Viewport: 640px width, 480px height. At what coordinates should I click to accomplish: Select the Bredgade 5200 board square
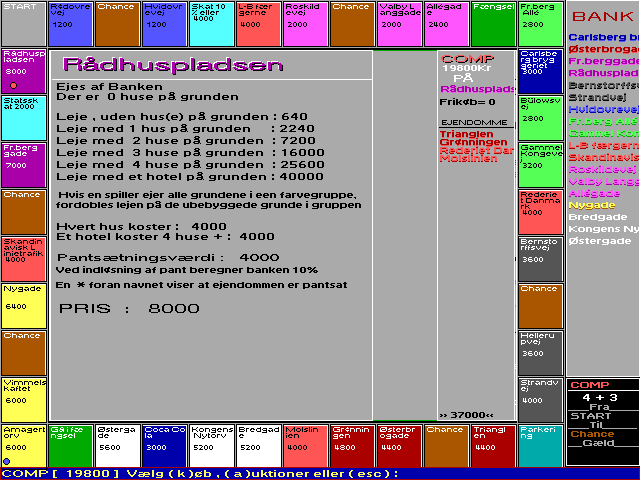click(258, 446)
